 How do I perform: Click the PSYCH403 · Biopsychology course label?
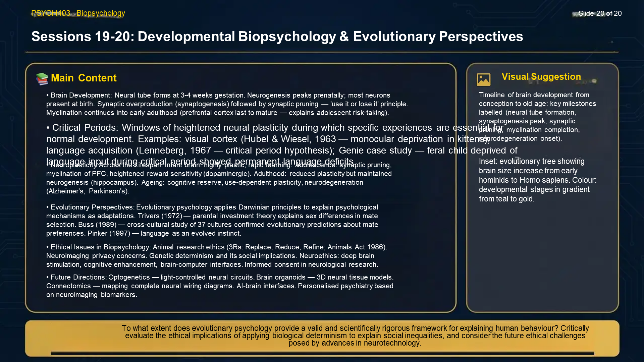78,13
